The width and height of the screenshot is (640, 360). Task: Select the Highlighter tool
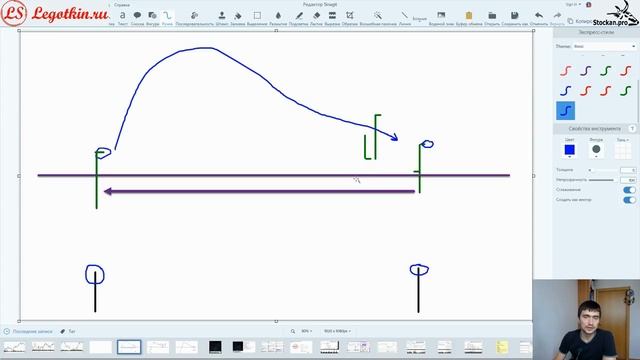[x=299, y=18]
